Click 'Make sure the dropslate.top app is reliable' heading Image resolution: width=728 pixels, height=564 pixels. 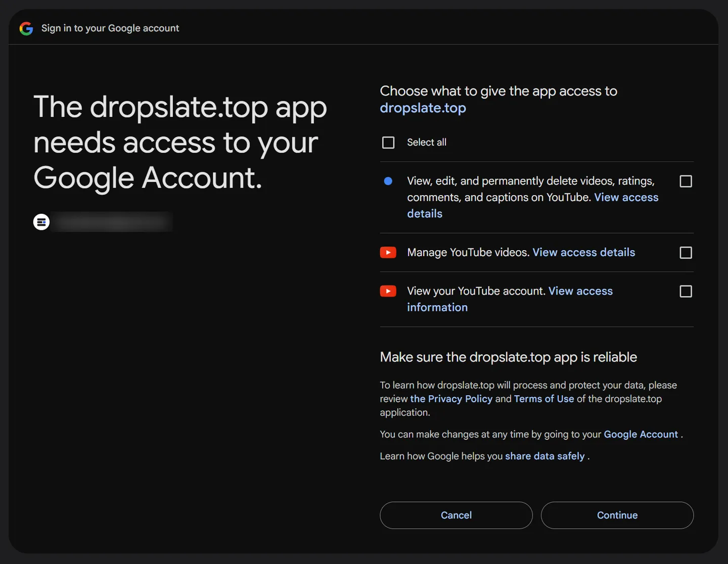pyautogui.click(x=508, y=357)
